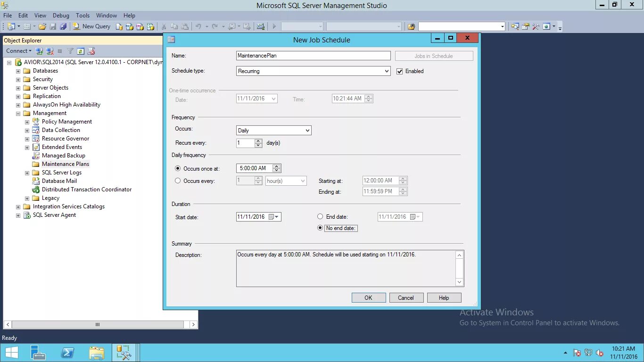Click the Description box scroll-up arrow
The width and height of the screenshot is (644, 362).
pyautogui.click(x=460, y=255)
